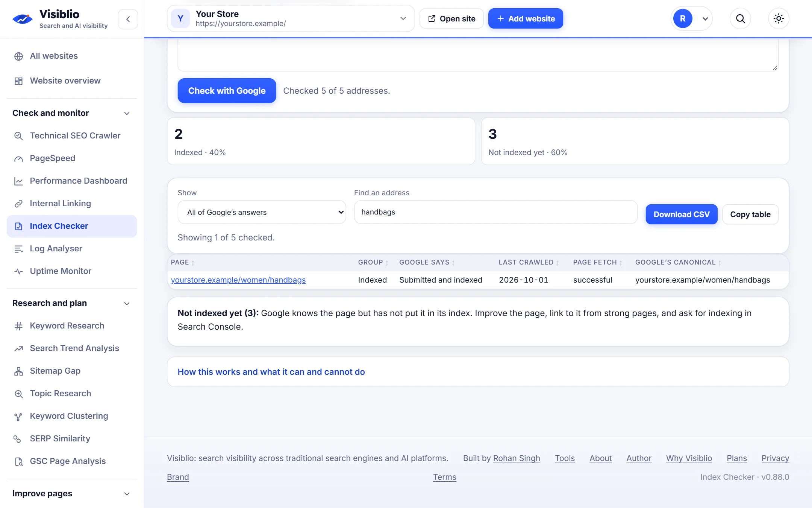Click inside the addresses textarea
The image size is (812, 508).
478,56
